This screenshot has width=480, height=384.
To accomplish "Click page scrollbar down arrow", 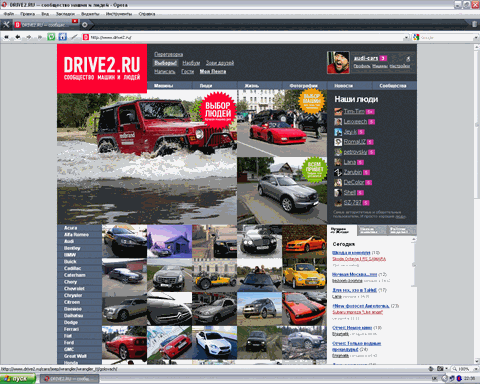I will click(476, 361).
